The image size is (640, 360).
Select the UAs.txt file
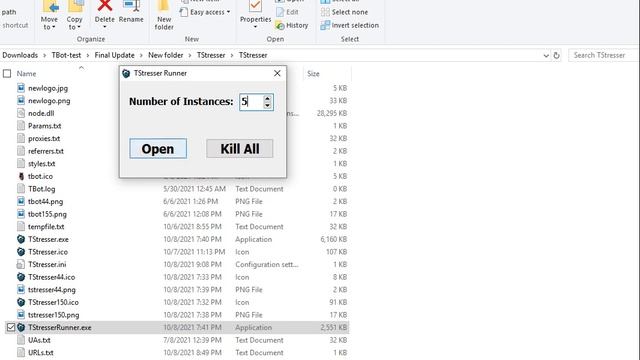[39, 340]
